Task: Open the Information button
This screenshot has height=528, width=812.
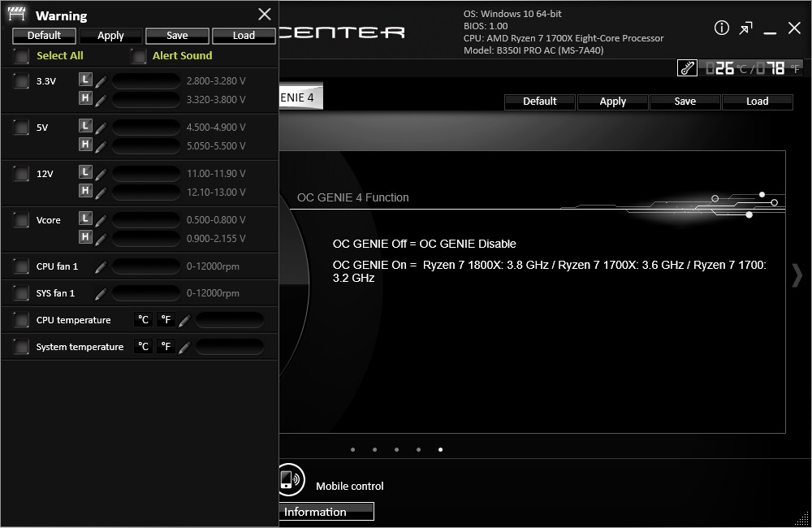Action: (x=326, y=512)
